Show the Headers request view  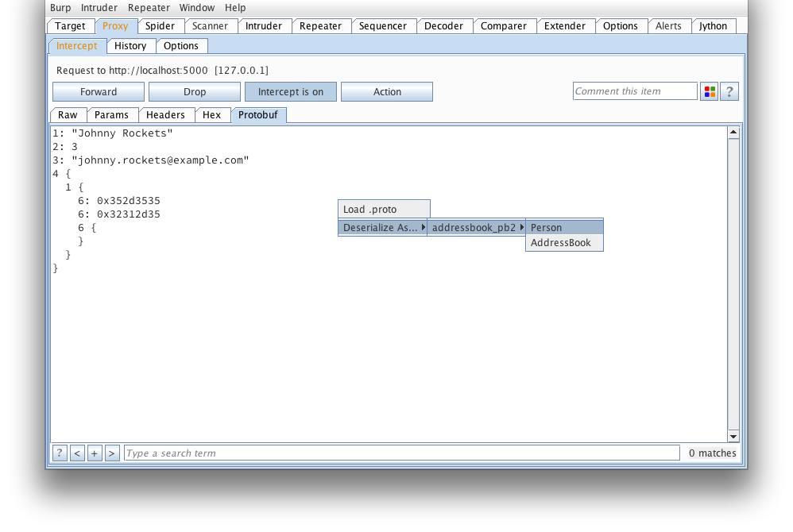pos(165,115)
